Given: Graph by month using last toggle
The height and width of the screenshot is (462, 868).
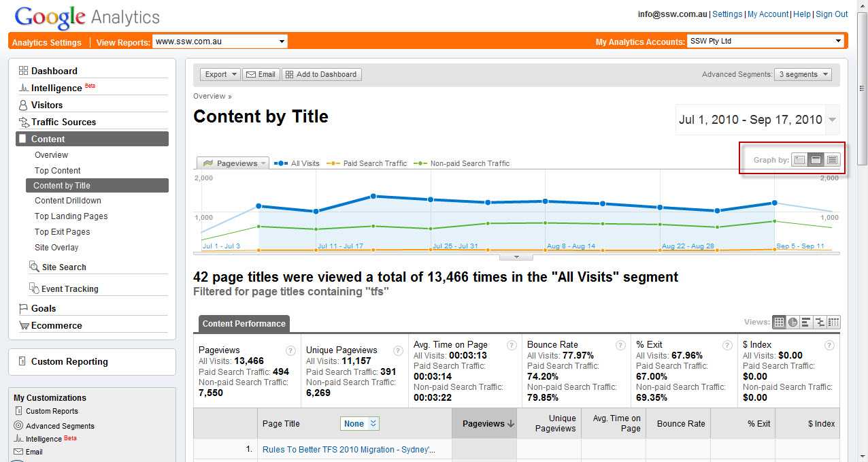Looking at the screenshot, I should pos(833,160).
